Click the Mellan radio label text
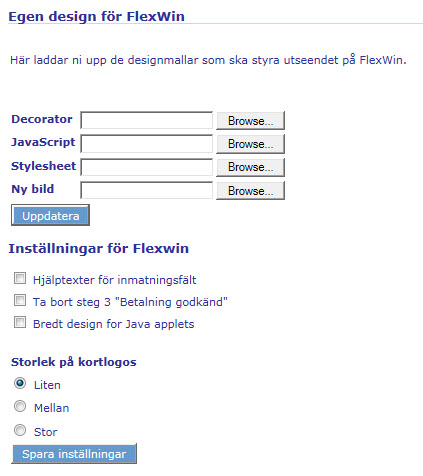423x476 pixels. (51, 408)
